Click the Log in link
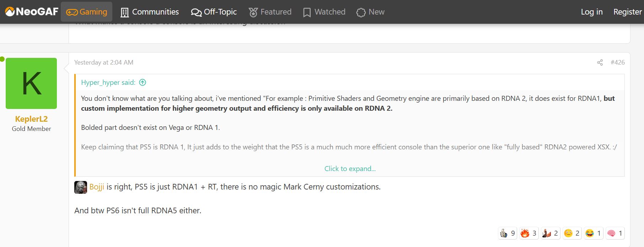Viewport: 644px width, 247px height. pos(592,12)
